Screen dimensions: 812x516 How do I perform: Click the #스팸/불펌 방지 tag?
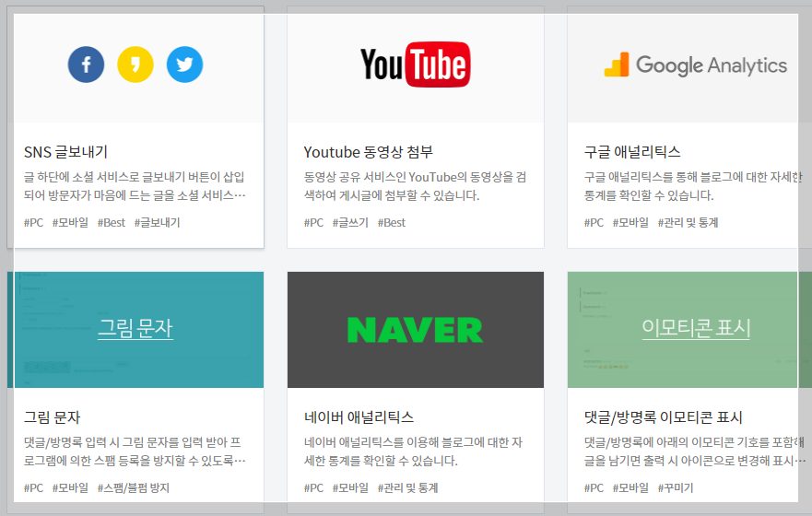coord(134,487)
